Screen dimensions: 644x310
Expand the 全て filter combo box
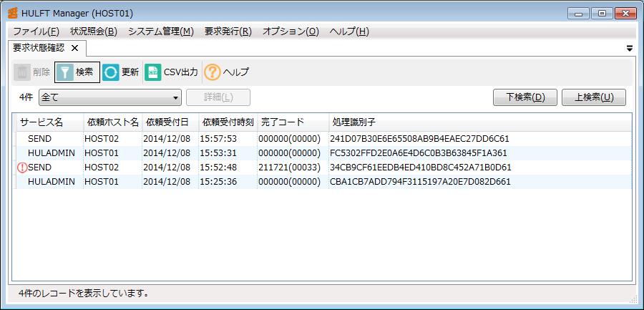176,97
